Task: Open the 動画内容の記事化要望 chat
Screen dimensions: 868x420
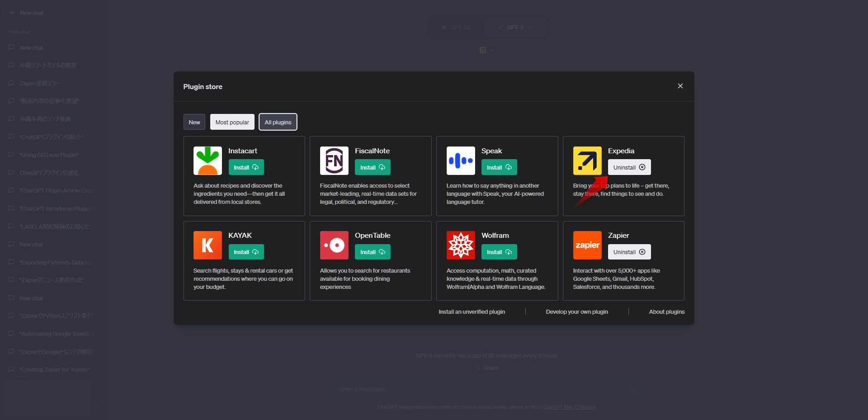Action: [53, 101]
